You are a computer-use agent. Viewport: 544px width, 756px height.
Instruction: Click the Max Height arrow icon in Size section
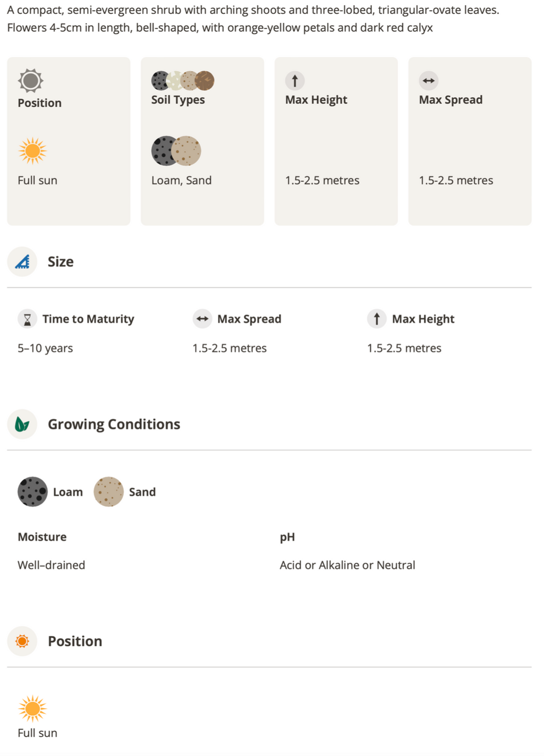pos(377,319)
